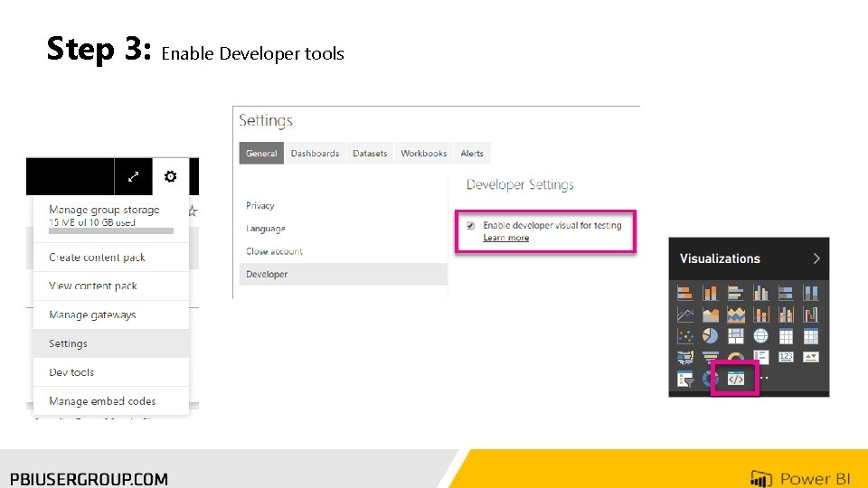868x488 pixels.
Task: Select the stacked bar chart visual
Action: 685,293
